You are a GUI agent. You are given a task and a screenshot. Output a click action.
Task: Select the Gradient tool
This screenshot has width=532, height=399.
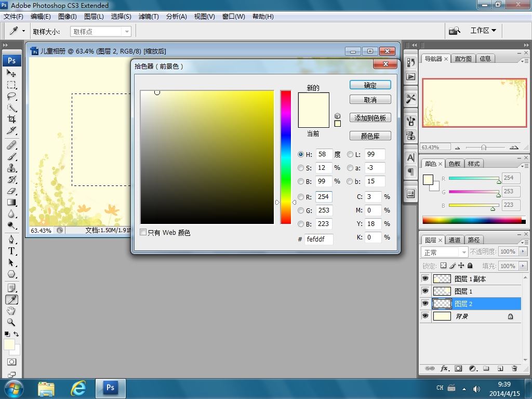(x=11, y=203)
